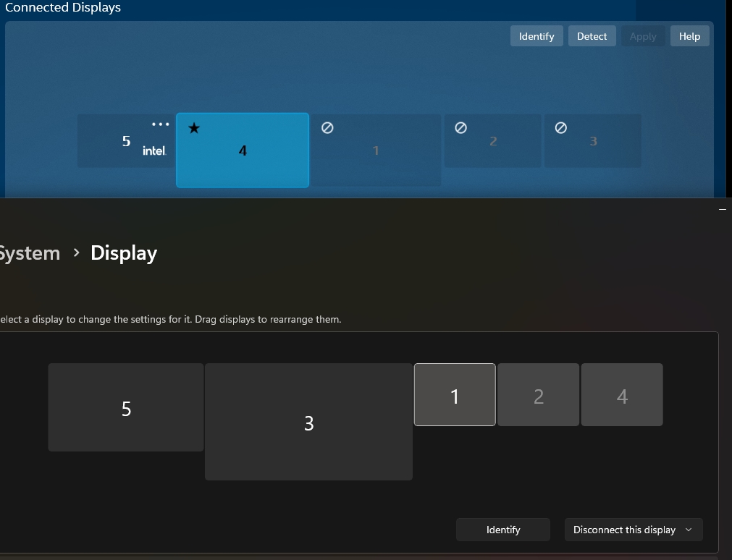Click the Detect button
Image resolution: width=732 pixels, height=560 pixels.
pyautogui.click(x=592, y=36)
